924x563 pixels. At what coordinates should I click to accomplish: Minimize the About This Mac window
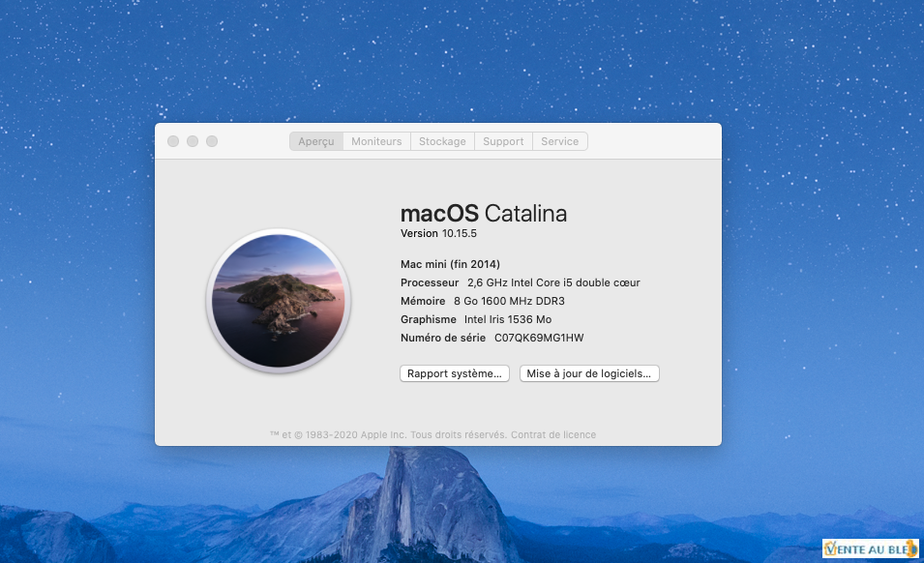(193, 141)
